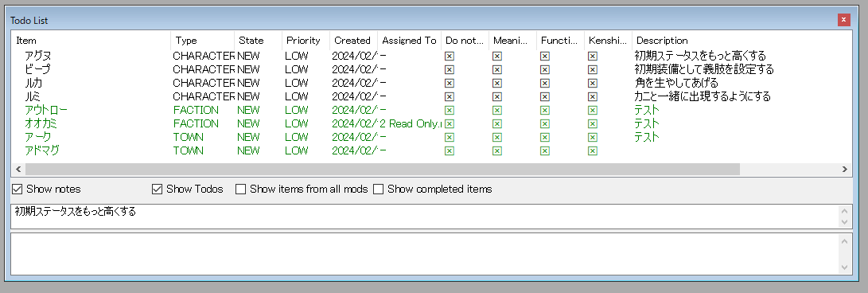
Task: Click the description カニと一緒に出現するようにする
Action: pyautogui.click(x=703, y=96)
